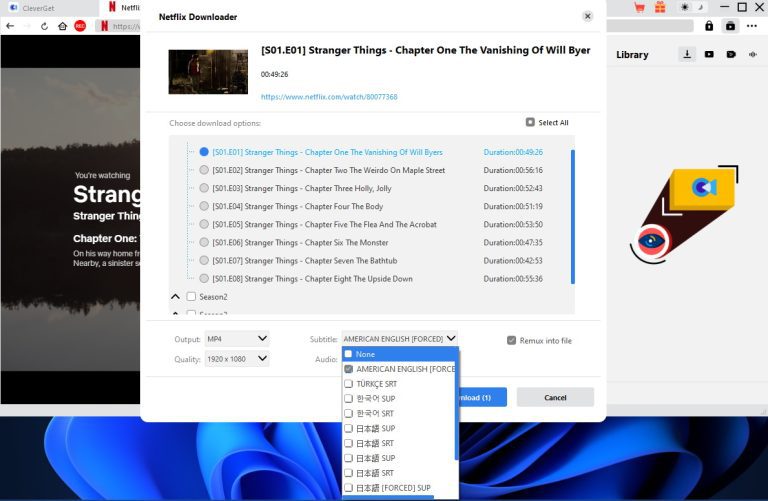Select Chapter Four The Body episode
The image size is (768, 501).
[x=204, y=206]
